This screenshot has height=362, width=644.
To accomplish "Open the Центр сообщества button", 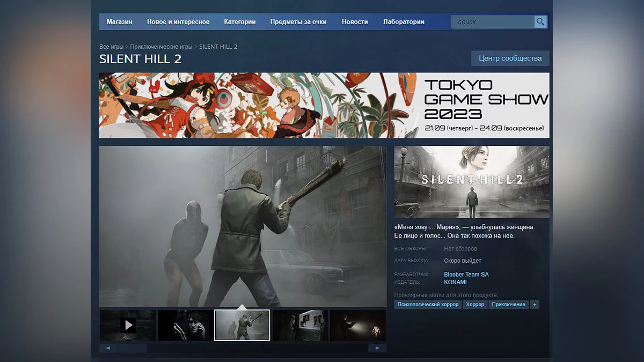I will tap(510, 58).
